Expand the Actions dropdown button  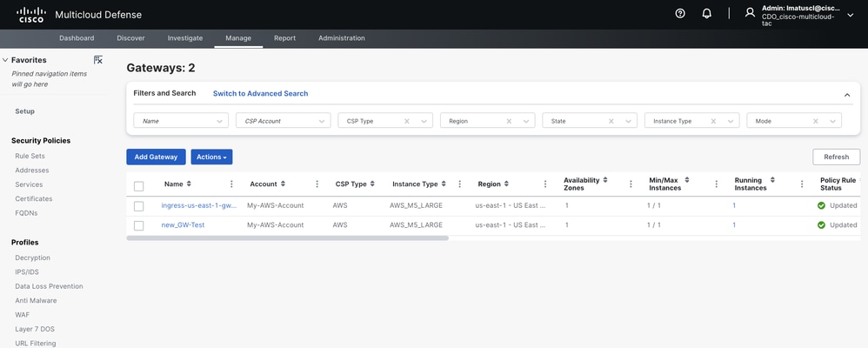coord(211,157)
